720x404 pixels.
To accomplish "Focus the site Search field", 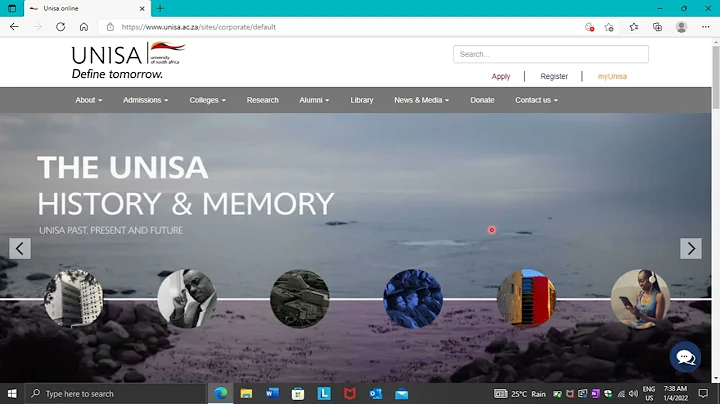I will (x=551, y=54).
